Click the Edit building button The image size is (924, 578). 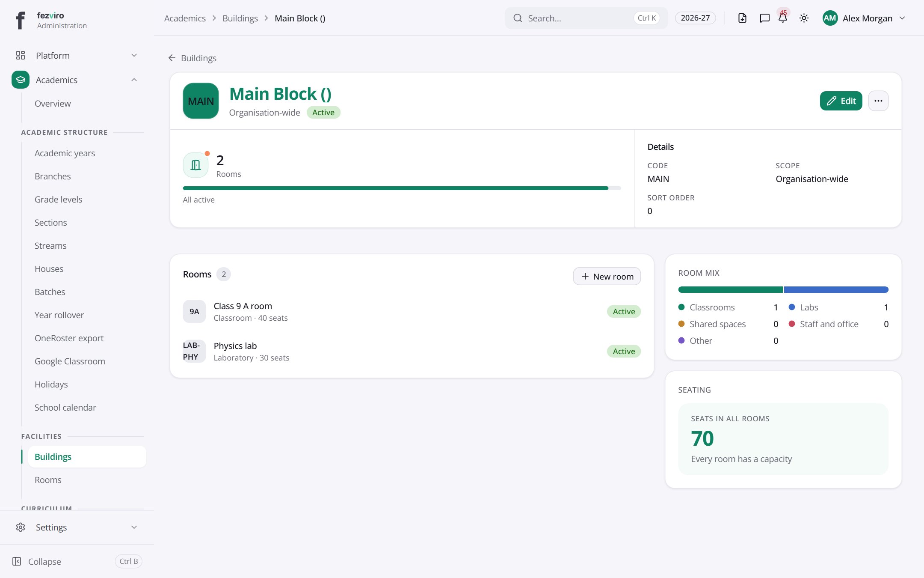point(841,101)
